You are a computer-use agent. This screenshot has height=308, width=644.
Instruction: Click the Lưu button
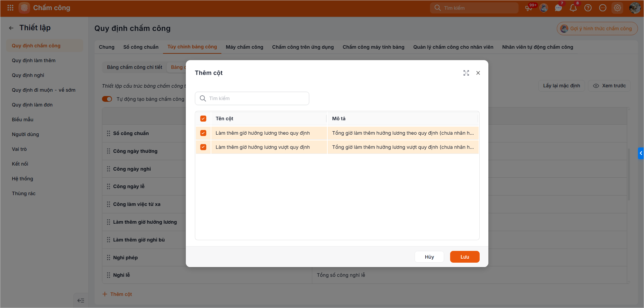pyautogui.click(x=465, y=257)
